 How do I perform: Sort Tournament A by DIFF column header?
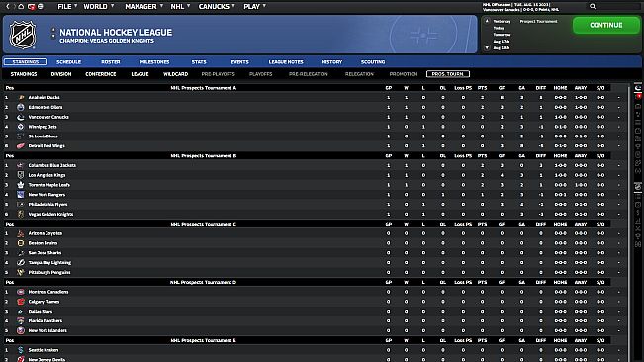(541, 88)
